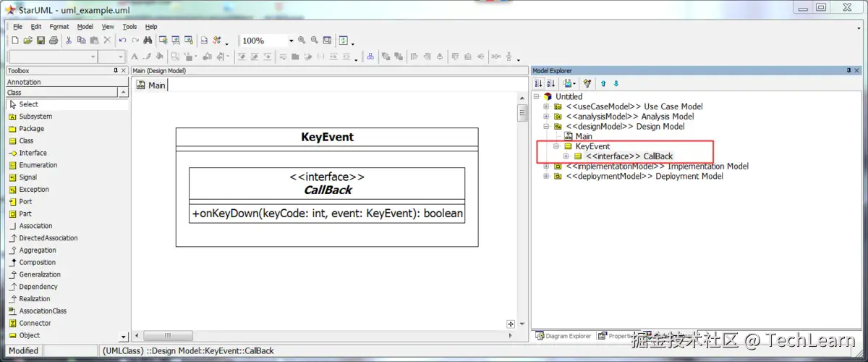
Task: Select the Port tool in Toolbox
Action: [68, 201]
